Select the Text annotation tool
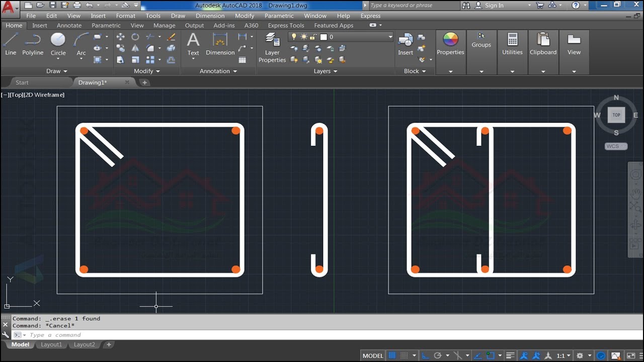Viewport: 644px width, 362px height. [x=193, y=44]
